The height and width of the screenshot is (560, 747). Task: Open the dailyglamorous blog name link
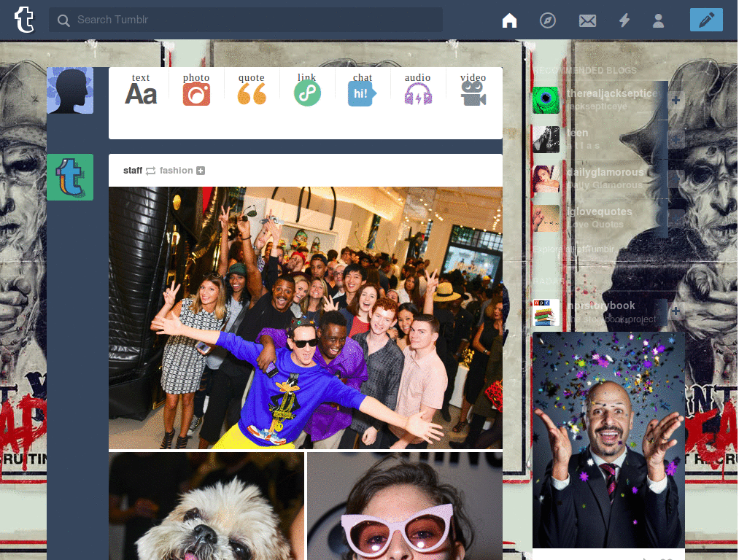[605, 172]
